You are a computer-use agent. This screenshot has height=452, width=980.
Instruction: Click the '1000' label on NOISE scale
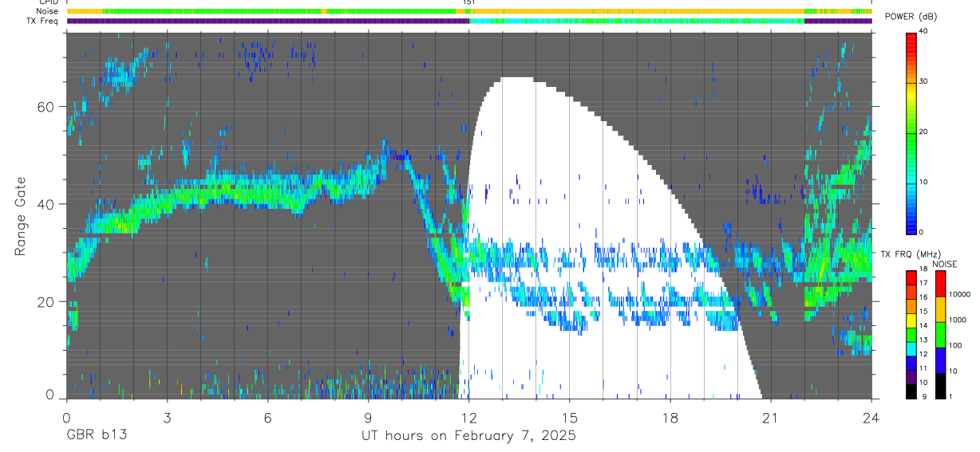[958, 320]
